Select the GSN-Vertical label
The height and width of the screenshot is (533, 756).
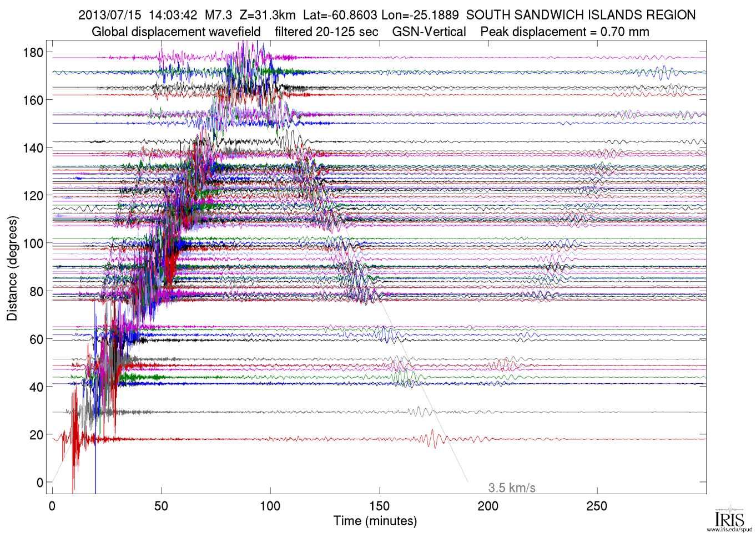coord(429,32)
